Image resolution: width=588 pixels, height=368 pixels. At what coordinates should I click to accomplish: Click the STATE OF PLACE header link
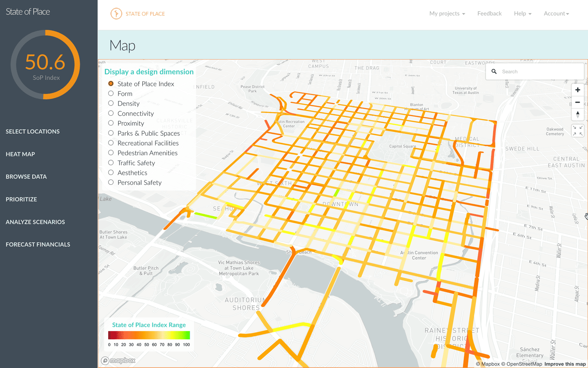coord(145,14)
